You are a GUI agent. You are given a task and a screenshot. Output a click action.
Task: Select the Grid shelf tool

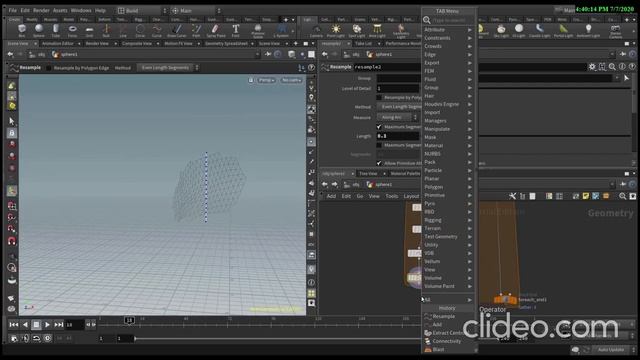tap(89, 30)
